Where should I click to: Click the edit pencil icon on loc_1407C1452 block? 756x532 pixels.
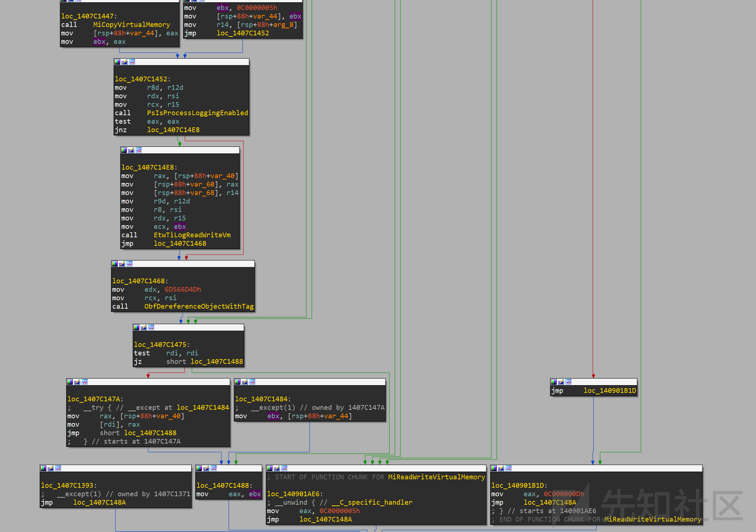tap(124, 62)
